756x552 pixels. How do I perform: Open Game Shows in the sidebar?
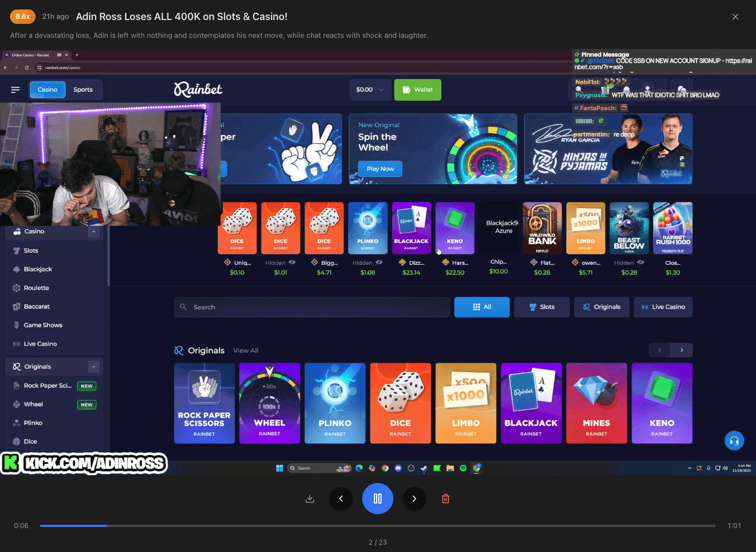click(43, 325)
